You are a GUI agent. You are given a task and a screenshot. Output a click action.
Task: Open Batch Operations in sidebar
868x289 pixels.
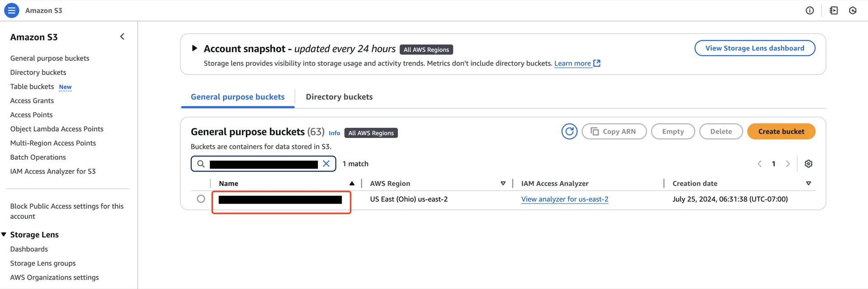(x=38, y=157)
